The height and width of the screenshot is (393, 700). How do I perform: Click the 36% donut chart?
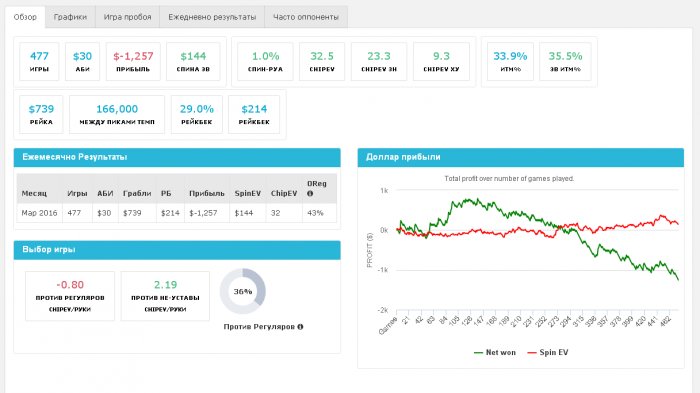coord(242,291)
